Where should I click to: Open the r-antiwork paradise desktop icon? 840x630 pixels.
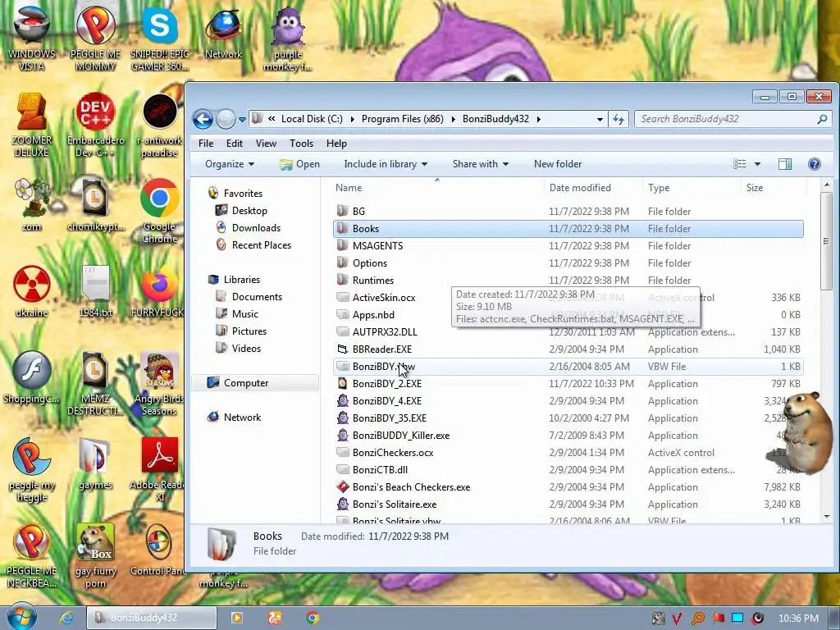tap(160, 125)
